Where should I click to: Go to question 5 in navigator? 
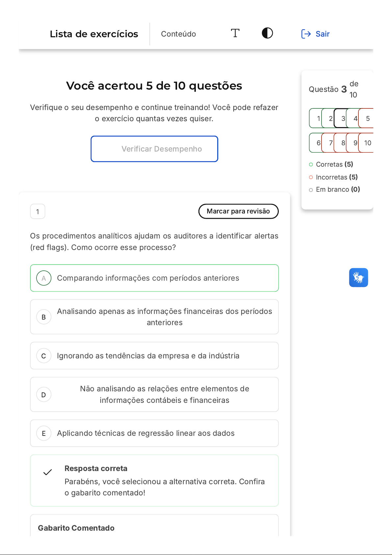[367, 118]
